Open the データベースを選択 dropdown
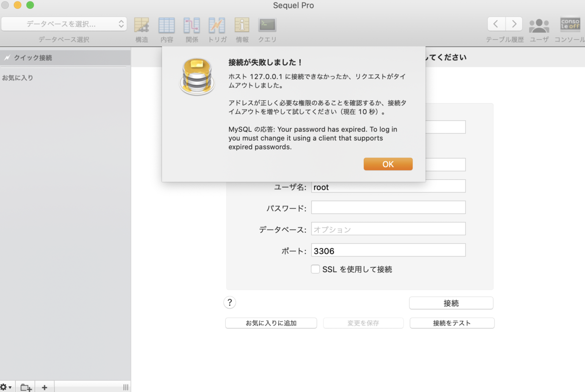The height and width of the screenshot is (392, 585). click(x=64, y=24)
